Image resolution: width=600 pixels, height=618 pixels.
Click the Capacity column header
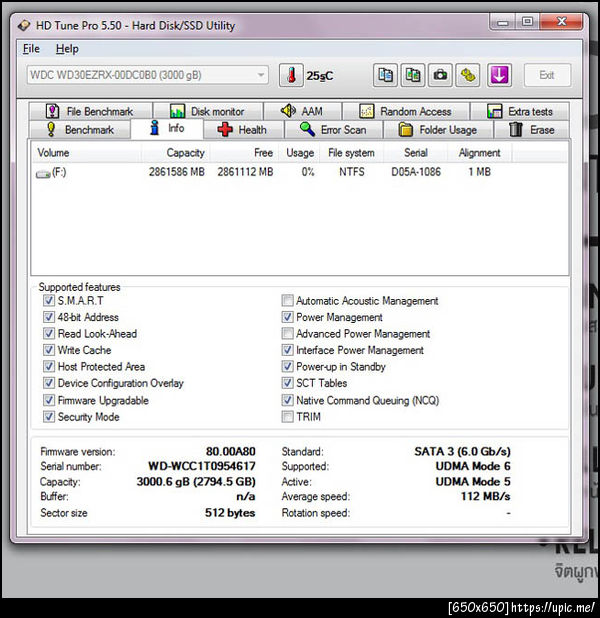pyautogui.click(x=175, y=153)
